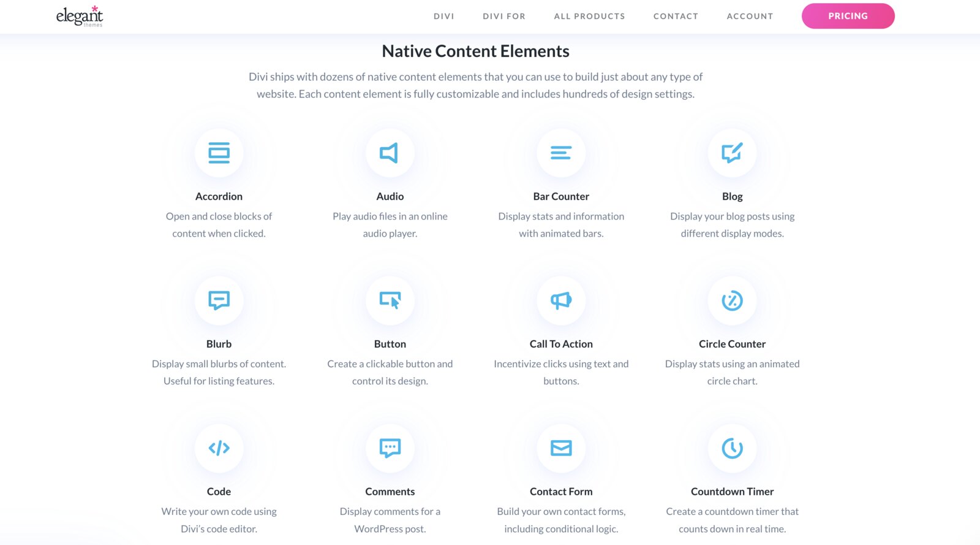Click the Code heading
980x545 pixels.
tap(219, 492)
